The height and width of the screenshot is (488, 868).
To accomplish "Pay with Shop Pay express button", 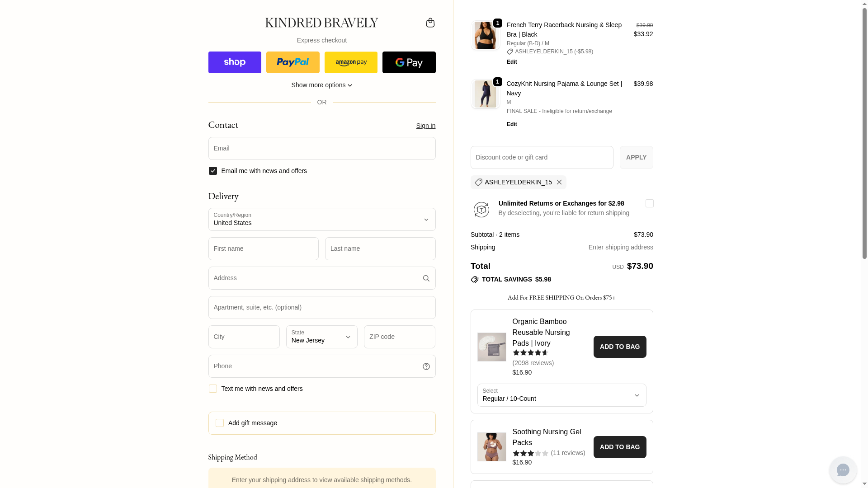I will [235, 62].
